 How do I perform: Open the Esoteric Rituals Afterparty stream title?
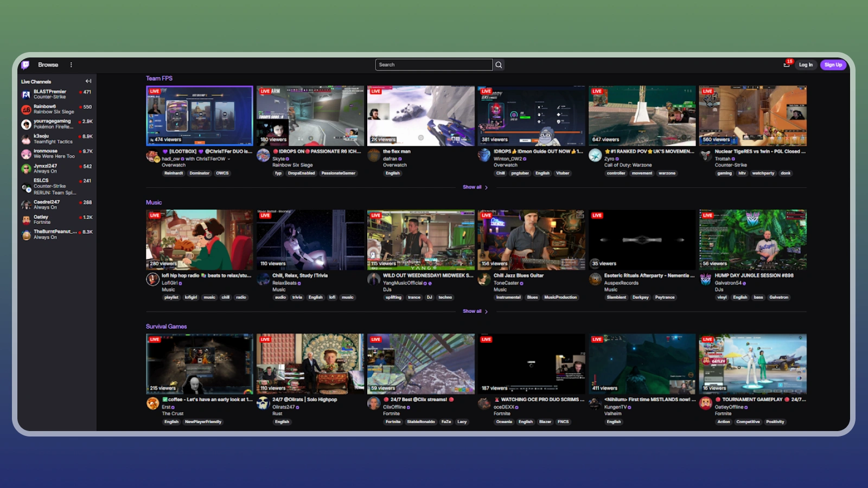point(649,276)
